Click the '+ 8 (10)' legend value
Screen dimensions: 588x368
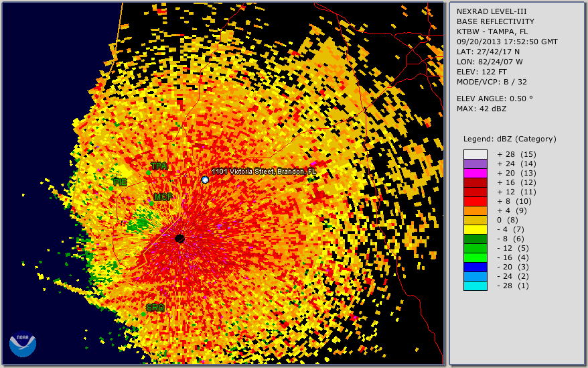(514, 201)
